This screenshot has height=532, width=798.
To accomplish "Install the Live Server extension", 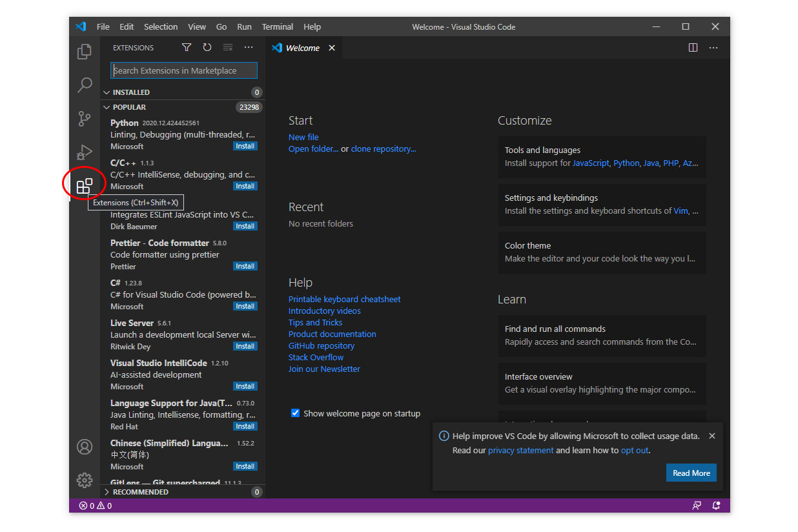I will tap(245, 347).
